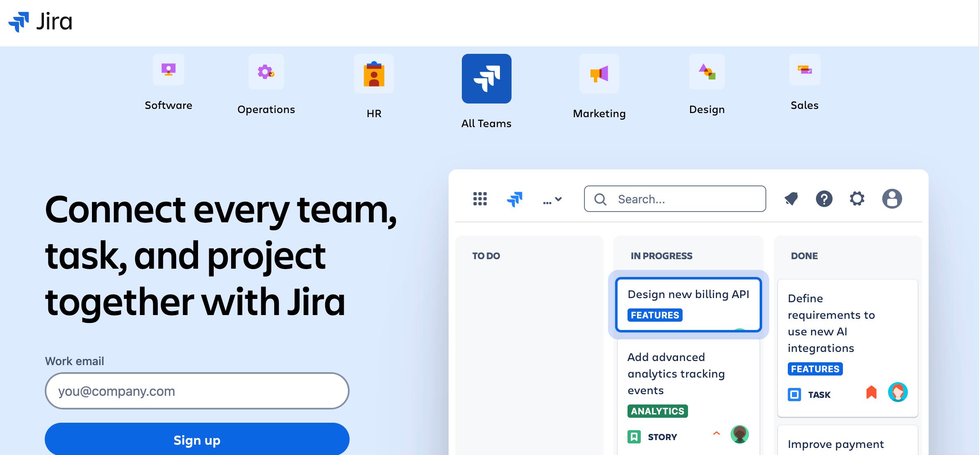
Task: Click the Work email input field
Action: coord(197,391)
